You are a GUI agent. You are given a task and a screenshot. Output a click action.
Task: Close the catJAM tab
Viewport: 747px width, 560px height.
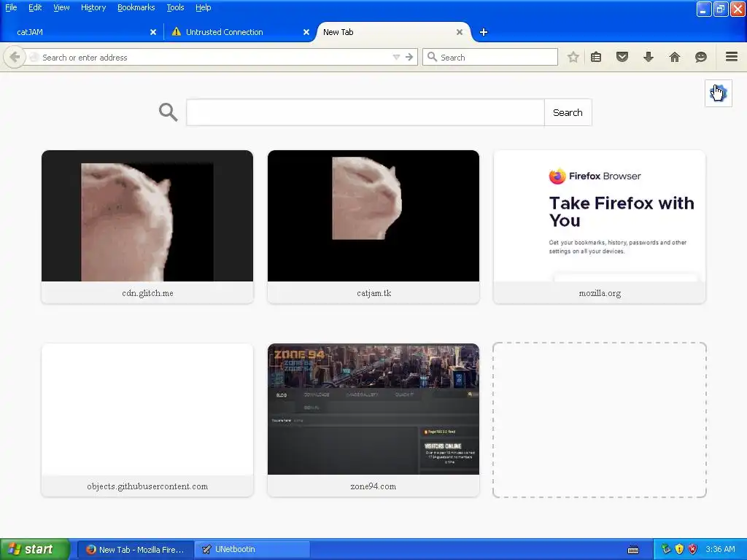tap(153, 32)
